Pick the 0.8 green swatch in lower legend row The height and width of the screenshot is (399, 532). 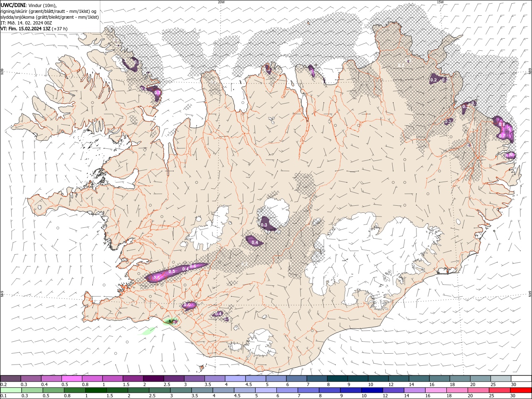point(76,390)
